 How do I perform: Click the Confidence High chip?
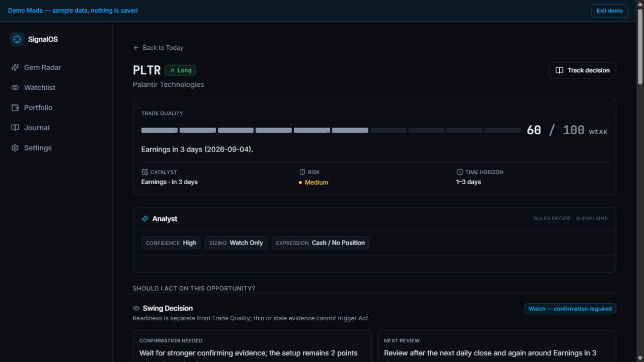(x=171, y=243)
